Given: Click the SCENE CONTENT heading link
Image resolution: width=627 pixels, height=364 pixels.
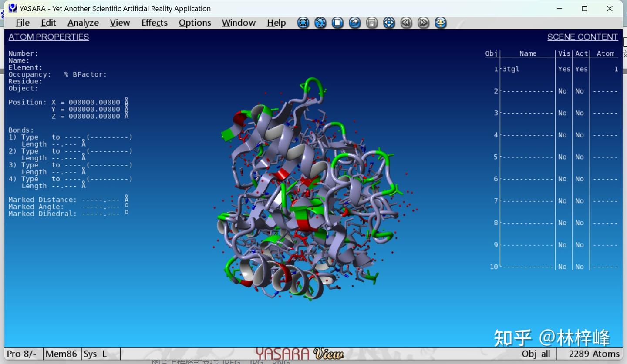Looking at the screenshot, I should coord(583,37).
